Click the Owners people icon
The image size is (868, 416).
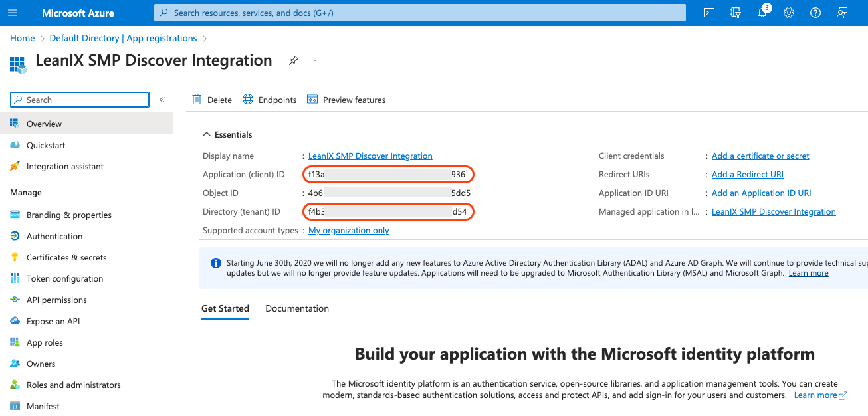[15, 364]
